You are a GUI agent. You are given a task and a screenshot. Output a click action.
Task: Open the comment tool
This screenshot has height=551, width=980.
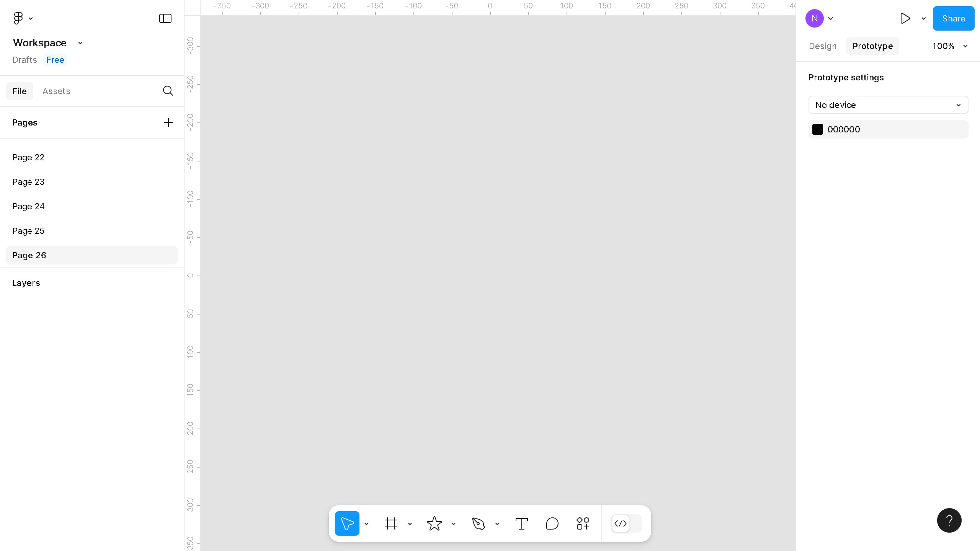coord(552,523)
